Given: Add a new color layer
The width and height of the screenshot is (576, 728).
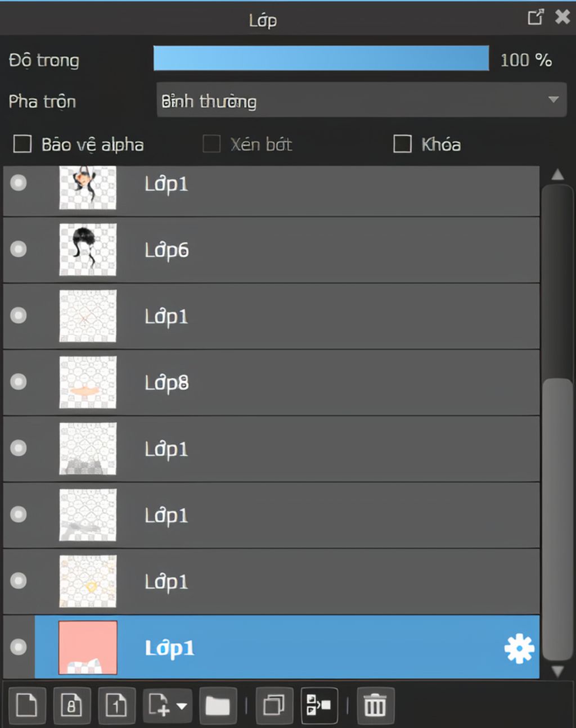Looking at the screenshot, I should [x=26, y=705].
